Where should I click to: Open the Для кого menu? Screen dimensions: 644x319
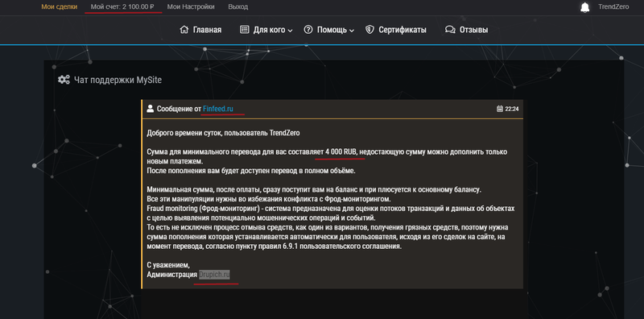pos(269,30)
